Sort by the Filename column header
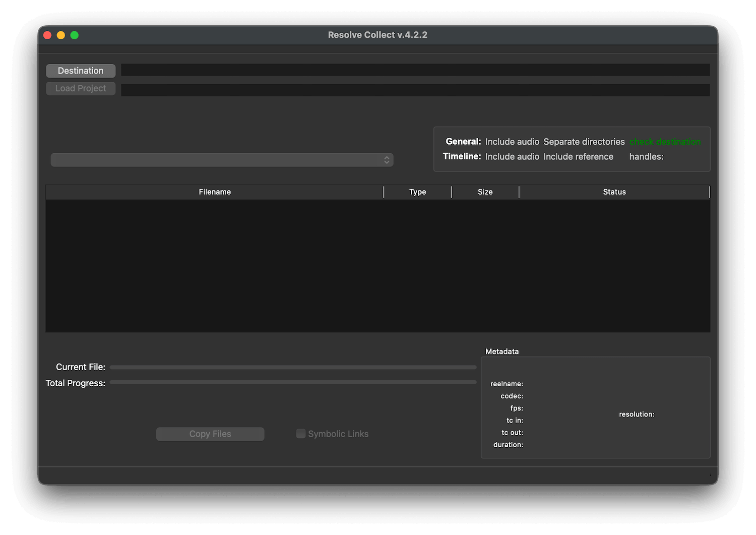 (x=215, y=192)
